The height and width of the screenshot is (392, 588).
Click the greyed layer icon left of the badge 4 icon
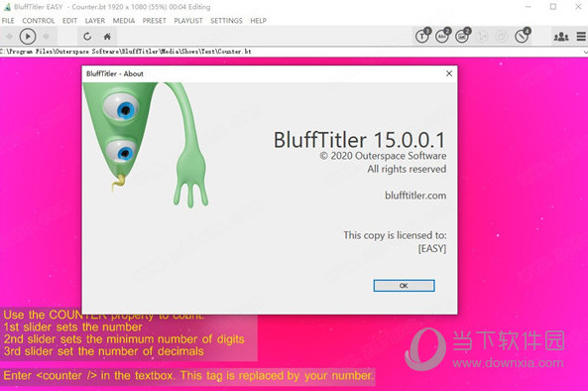[502, 37]
